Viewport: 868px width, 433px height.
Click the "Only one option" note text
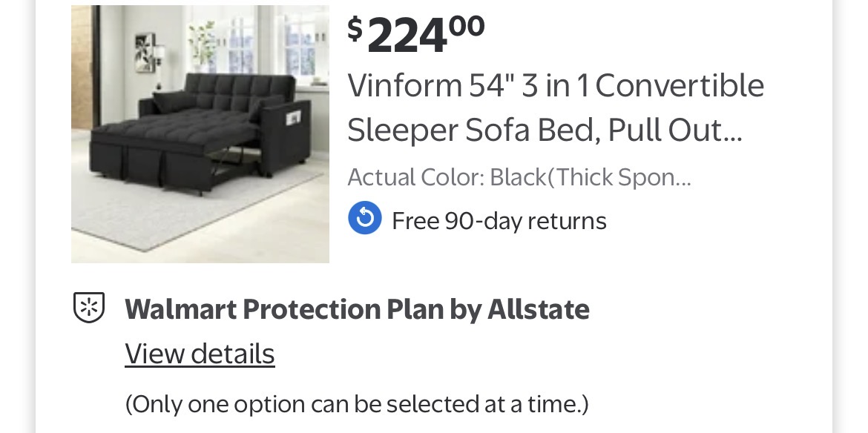point(357,404)
